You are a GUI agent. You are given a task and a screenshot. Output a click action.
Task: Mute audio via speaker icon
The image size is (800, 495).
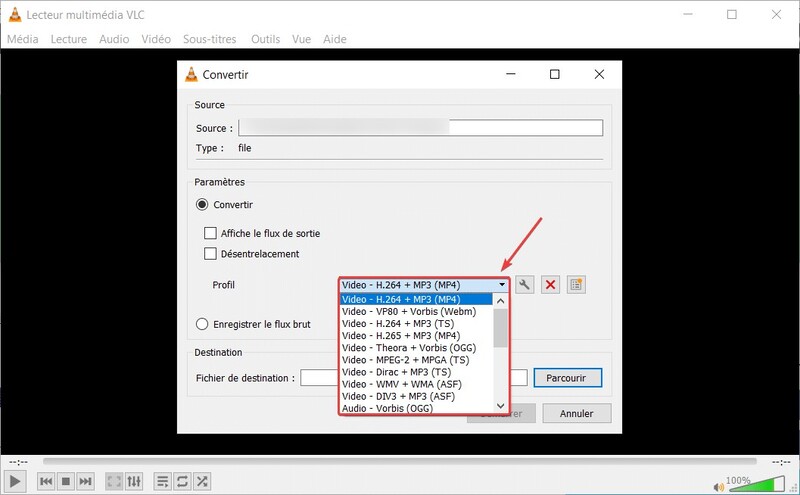point(718,487)
